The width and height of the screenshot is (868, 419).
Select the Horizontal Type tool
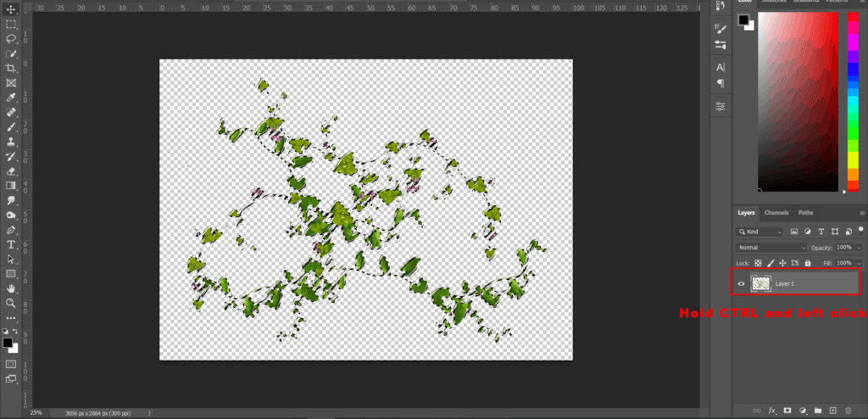10,244
